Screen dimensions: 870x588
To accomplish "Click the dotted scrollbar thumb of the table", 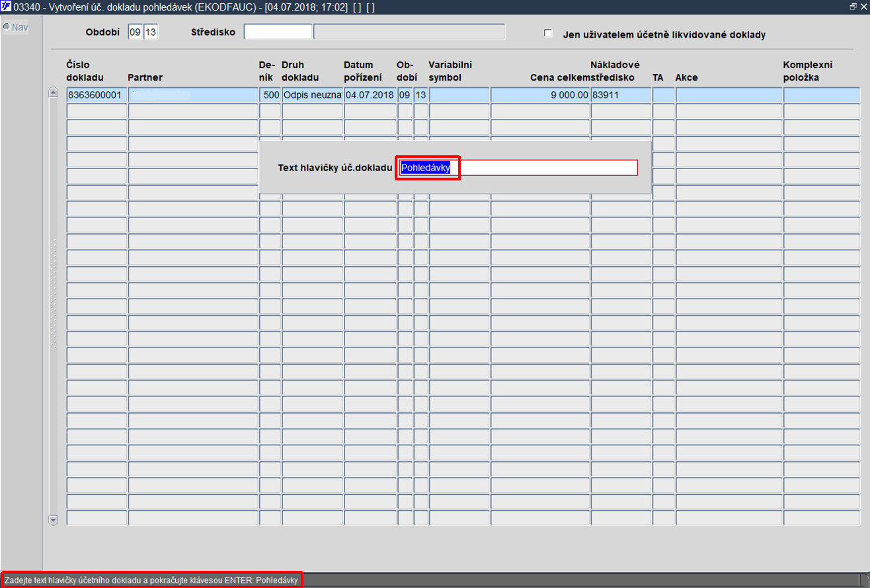I will tap(54, 292).
